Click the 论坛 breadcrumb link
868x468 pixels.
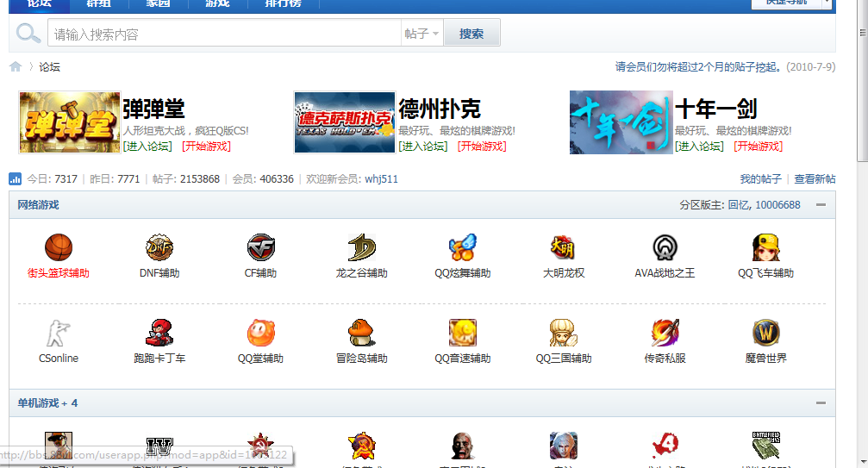[49, 67]
